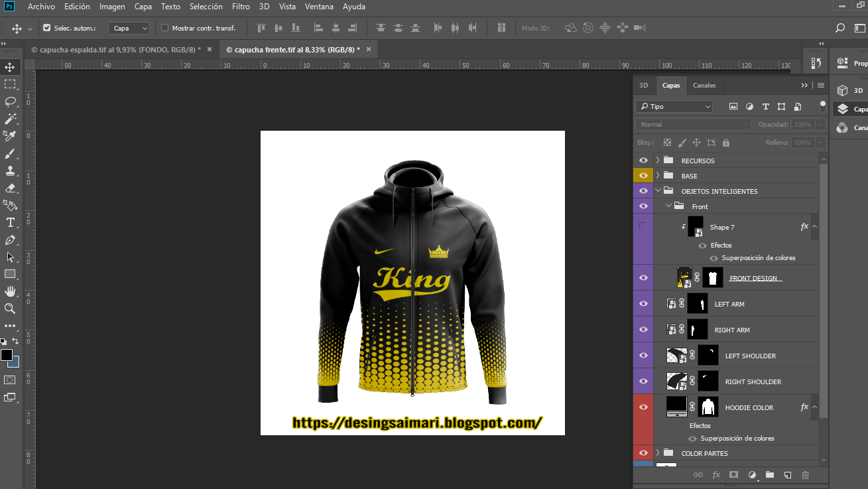Collapse panel with double-arrow button

(804, 86)
